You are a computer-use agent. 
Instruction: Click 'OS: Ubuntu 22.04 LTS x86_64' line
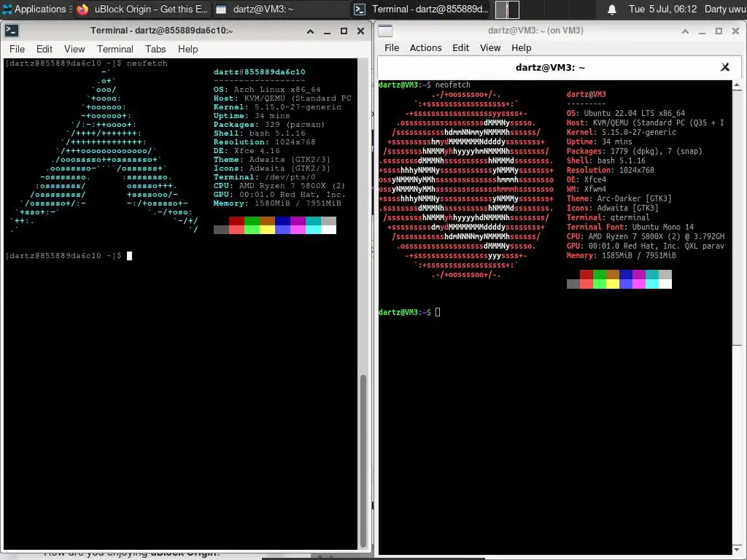[625, 113]
